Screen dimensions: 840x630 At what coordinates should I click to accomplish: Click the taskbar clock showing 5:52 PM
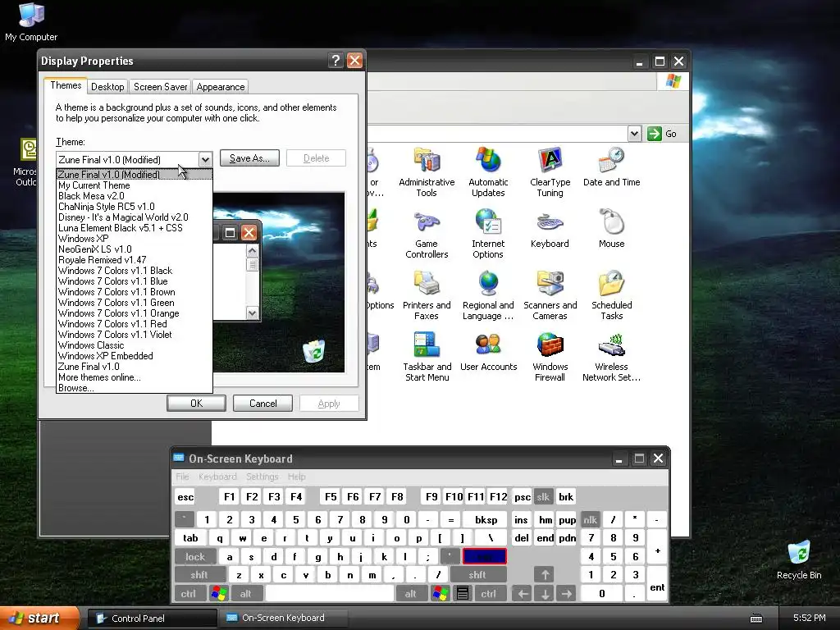click(x=809, y=619)
